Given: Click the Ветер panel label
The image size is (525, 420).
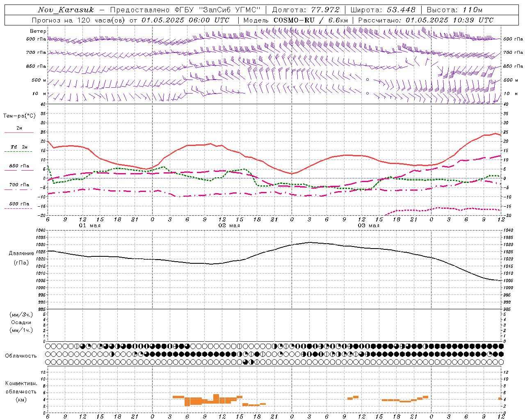Looking at the screenshot, I should [x=38, y=31].
